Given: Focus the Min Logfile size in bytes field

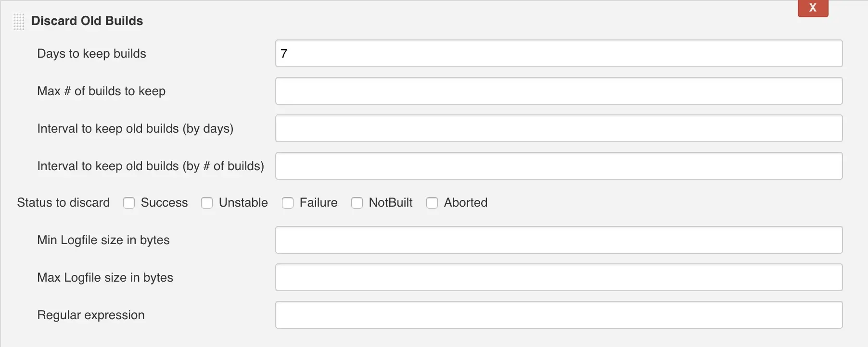Looking at the screenshot, I should [559, 240].
